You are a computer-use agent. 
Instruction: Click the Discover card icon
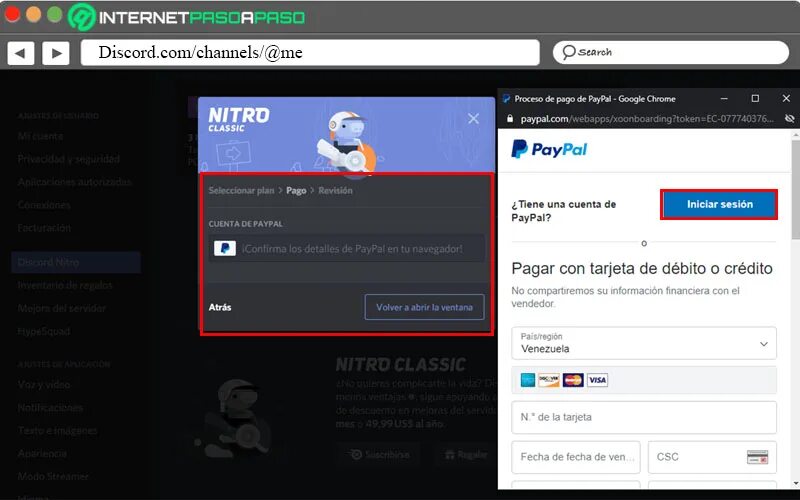tap(549, 380)
